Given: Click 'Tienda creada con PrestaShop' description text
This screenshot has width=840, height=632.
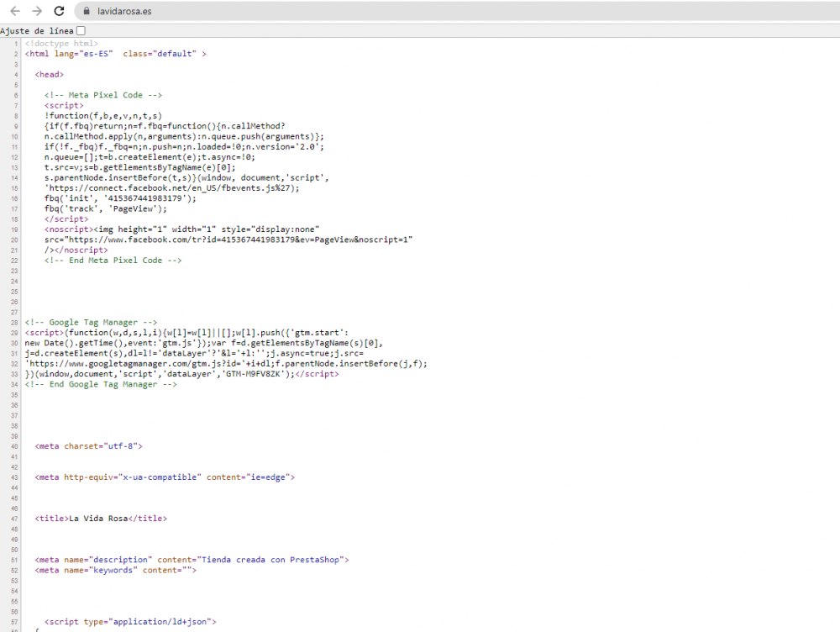Looking at the screenshot, I should click(x=270, y=560).
